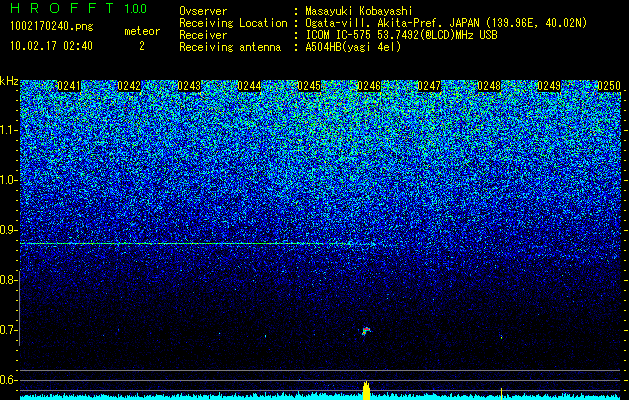The image size is (629, 400).
Task: Click the 0242 time marker
Action: [129, 86]
